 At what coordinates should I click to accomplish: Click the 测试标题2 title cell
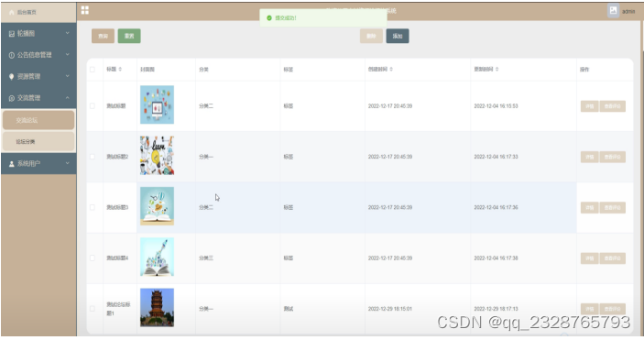click(x=117, y=157)
